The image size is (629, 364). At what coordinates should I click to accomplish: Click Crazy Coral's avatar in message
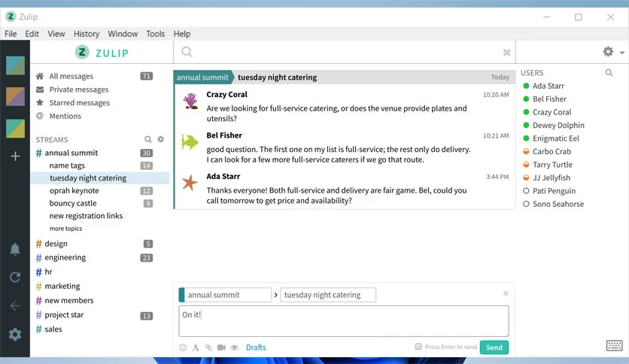(x=190, y=101)
